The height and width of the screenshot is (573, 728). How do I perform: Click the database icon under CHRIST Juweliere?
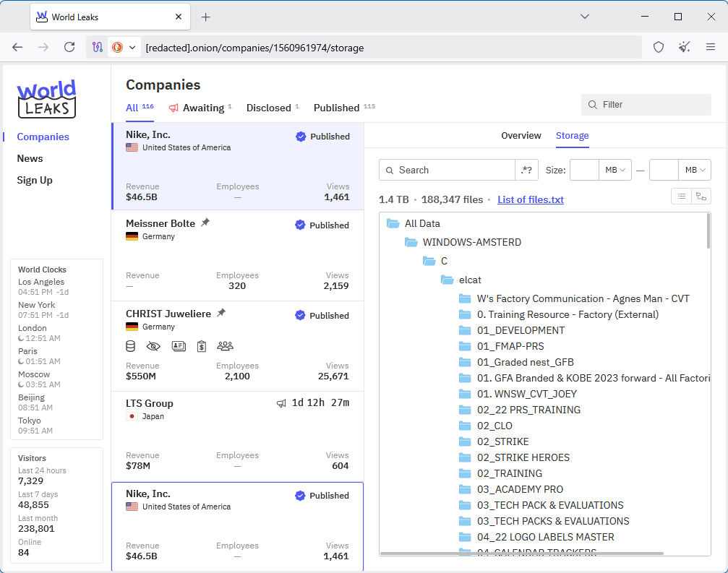coord(131,346)
